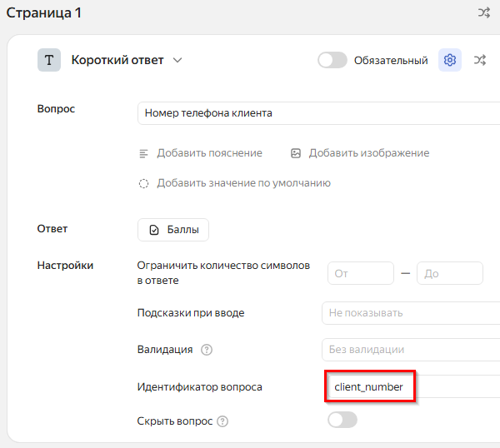The image size is (500, 448).
Task: Toggle the Обязательный switch
Action: point(332,60)
